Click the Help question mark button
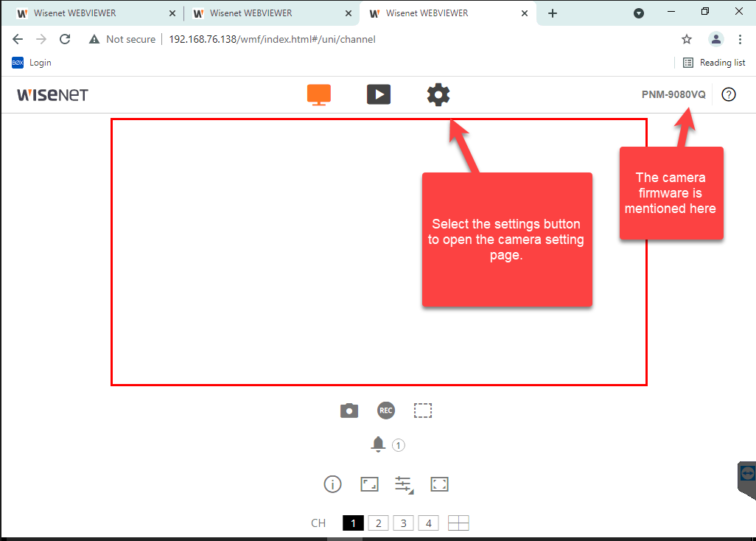This screenshot has width=756, height=541. (729, 94)
